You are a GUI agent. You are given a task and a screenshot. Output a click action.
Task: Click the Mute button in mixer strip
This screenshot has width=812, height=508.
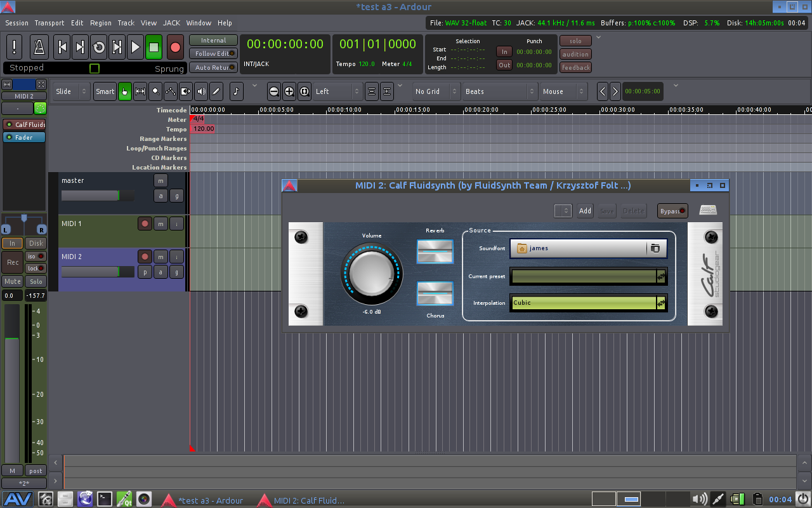click(12, 281)
